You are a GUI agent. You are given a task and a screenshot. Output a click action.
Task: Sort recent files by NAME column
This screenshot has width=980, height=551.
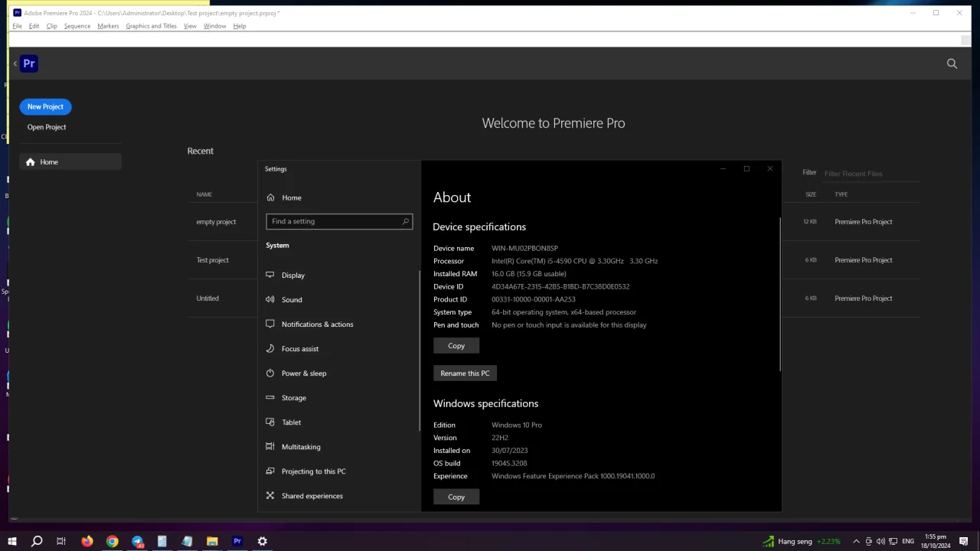click(204, 194)
